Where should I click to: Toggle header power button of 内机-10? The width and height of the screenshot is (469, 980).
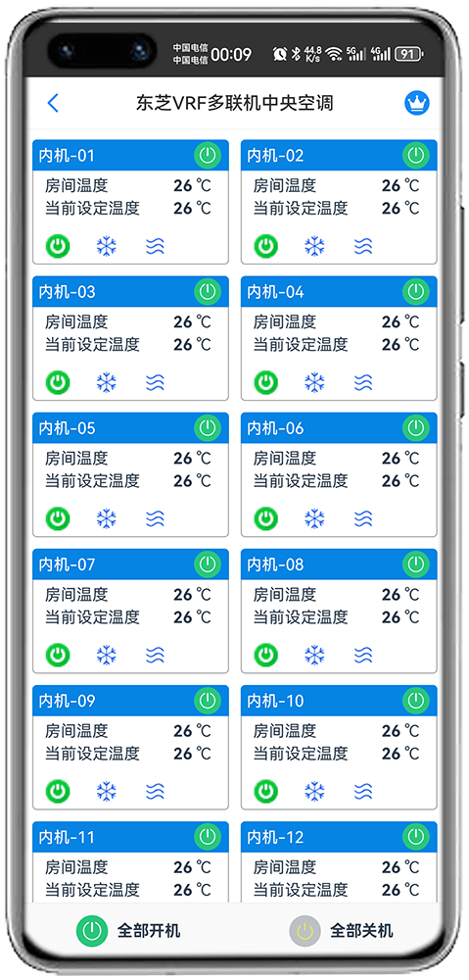(415, 700)
